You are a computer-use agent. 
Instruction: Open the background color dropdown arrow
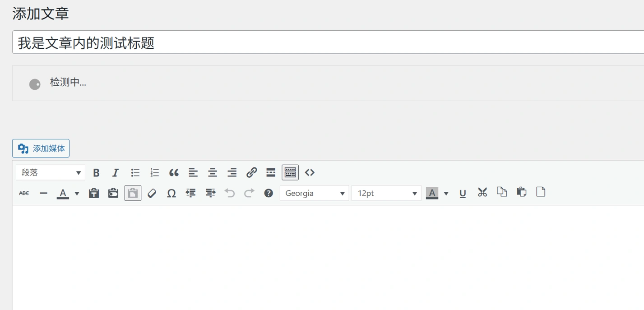click(446, 194)
